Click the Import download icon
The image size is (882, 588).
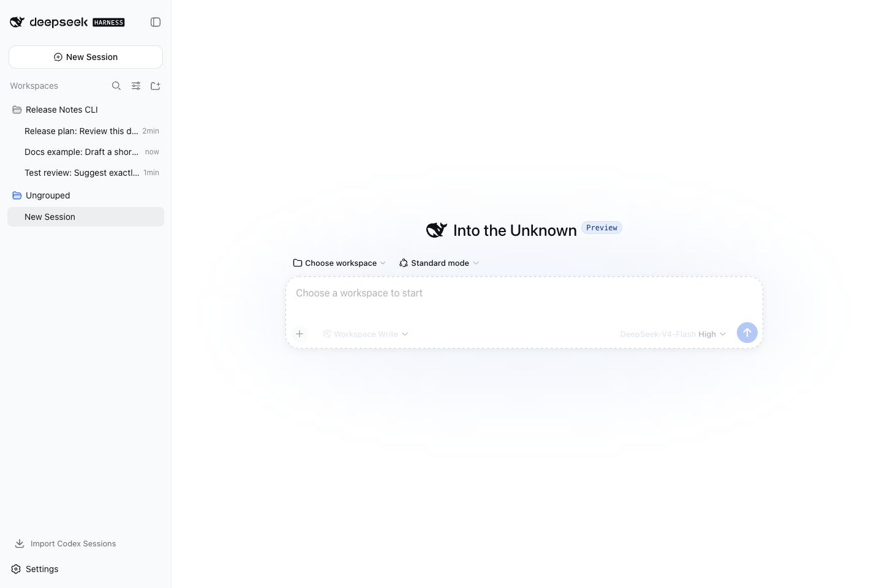click(x=20, y=543)
